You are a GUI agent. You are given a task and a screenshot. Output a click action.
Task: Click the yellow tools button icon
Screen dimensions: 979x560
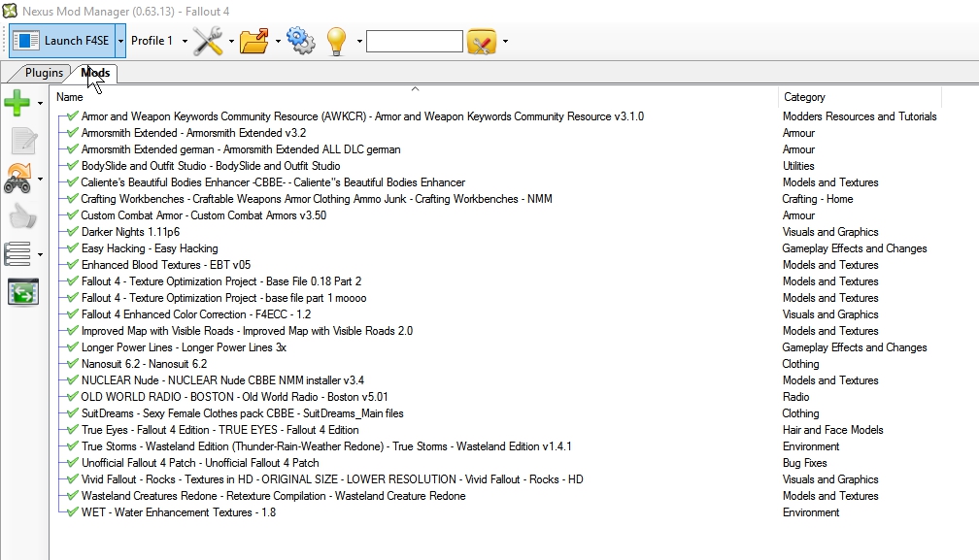pos(482,42)
